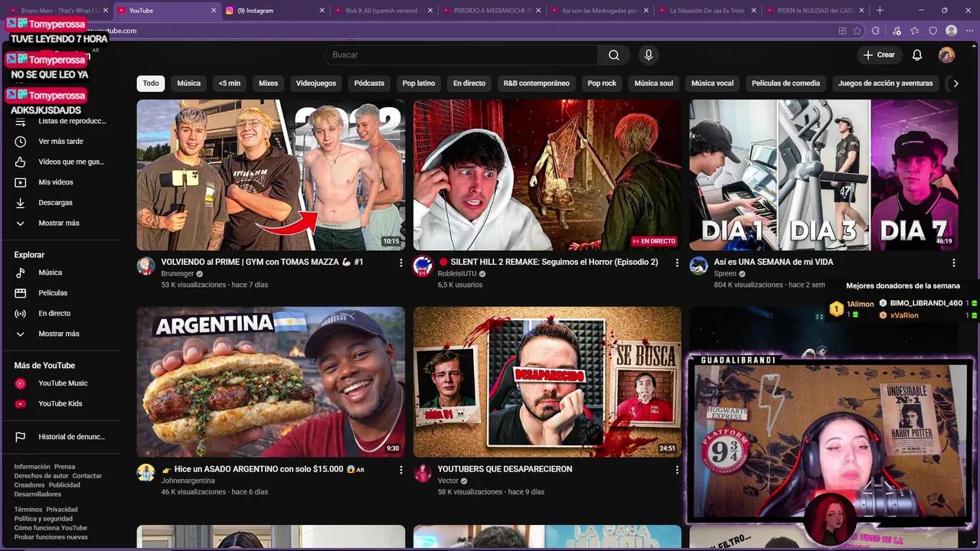Open Historial de denuncias

(61, 437)
